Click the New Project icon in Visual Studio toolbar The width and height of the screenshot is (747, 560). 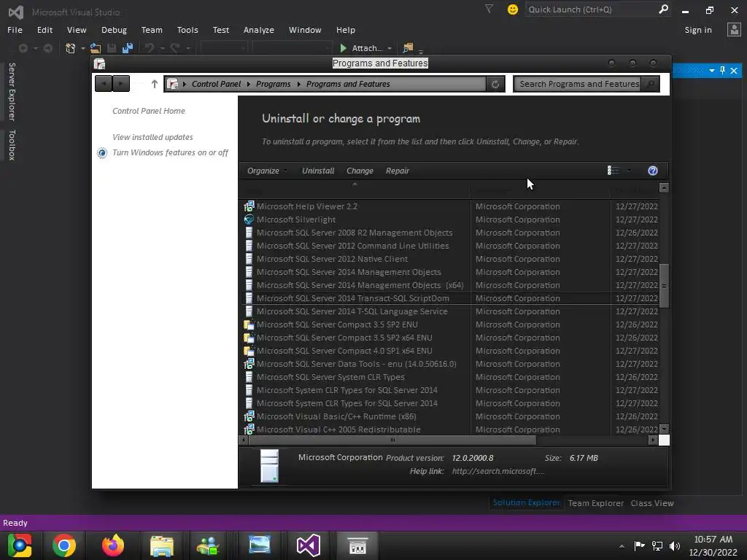pos(71,48)
